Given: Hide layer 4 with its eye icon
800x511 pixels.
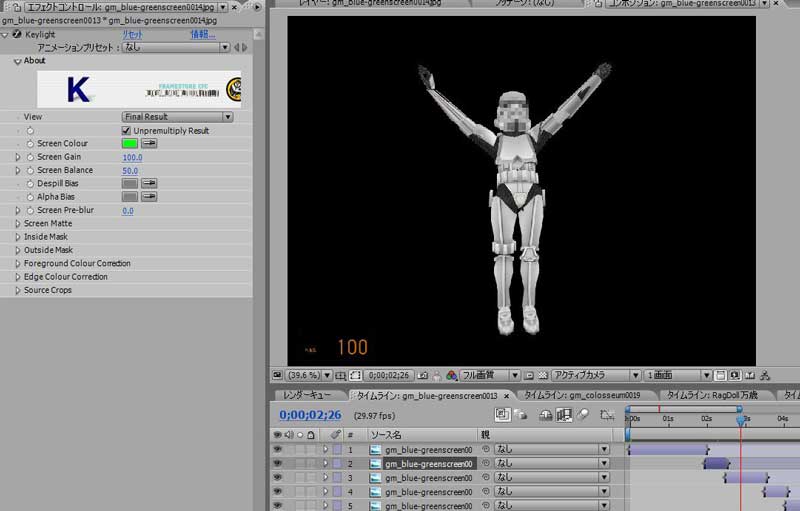Looking at the screenshot, I should (277, 492).
